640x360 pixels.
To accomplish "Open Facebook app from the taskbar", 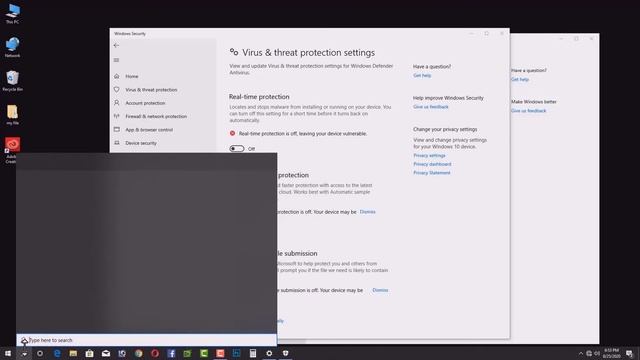I will pyautogui.click(x=171, y=353).
